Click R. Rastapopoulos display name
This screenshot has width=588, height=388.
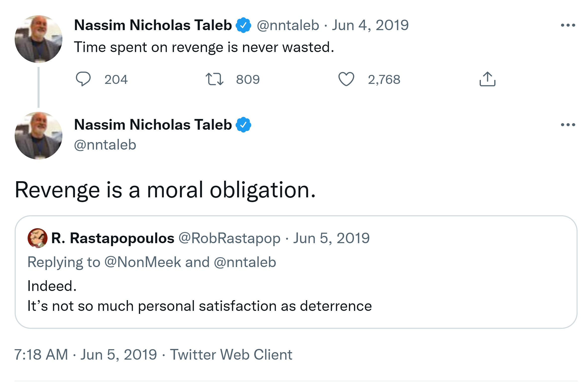tap(113, 238)
